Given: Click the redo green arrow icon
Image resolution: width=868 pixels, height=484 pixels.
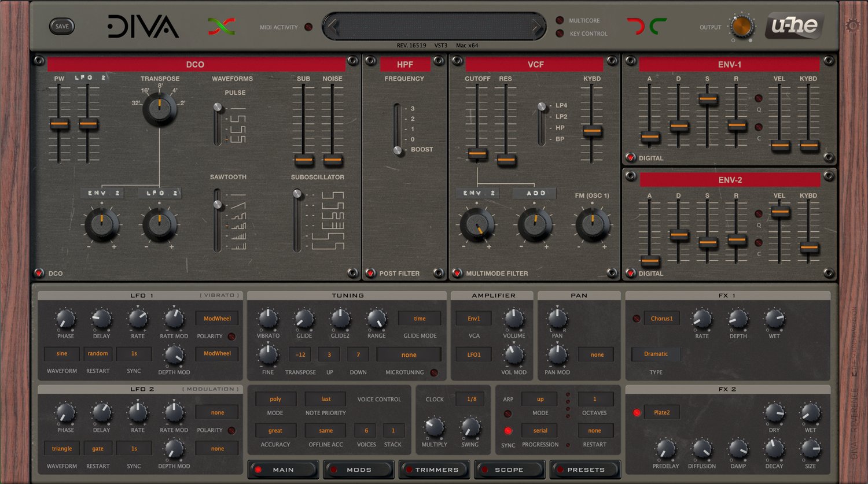Looking at the screenshot, I should click(x=658, y=26).
